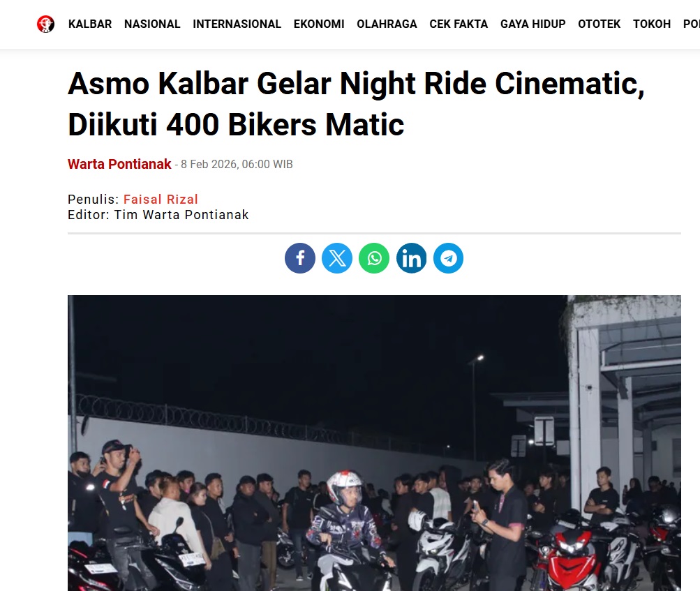
Task: Share article on Facebook
Action: coord(300,258)
